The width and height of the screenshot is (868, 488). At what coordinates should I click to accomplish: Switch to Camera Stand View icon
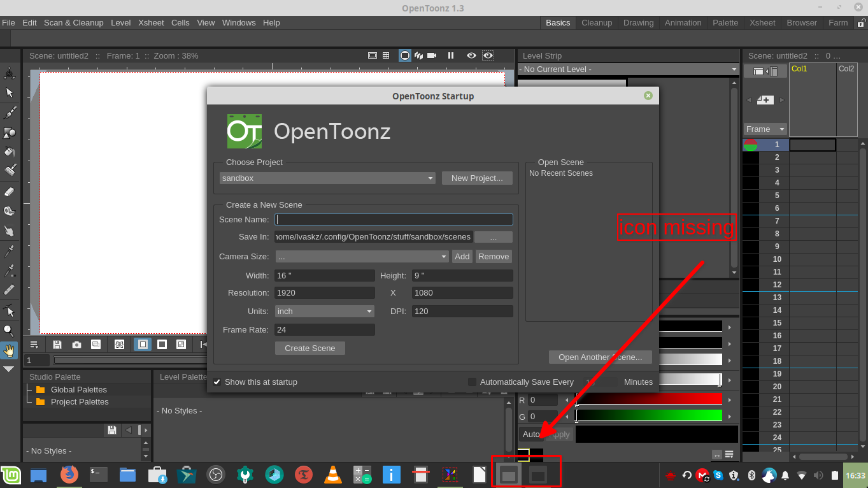[405, 55]
